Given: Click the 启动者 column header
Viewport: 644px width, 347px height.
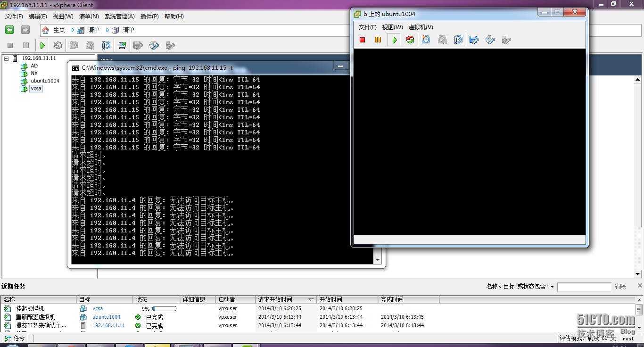Looking at the screenshot, I should point(236,299).
